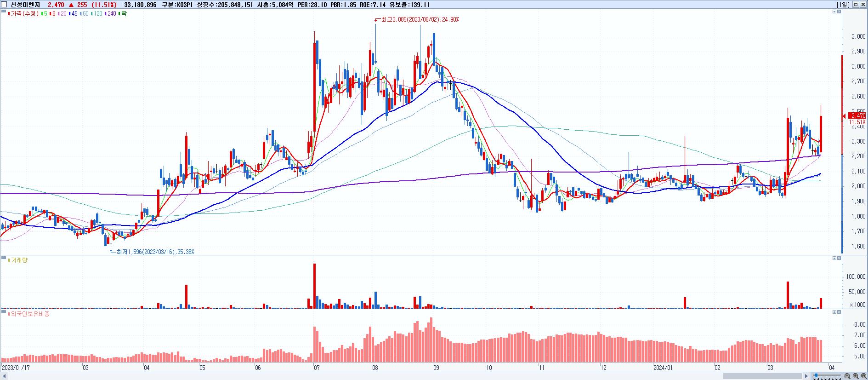Click the 3,000 price axis label
This screenshot has width=868, height=380.
click(858, 37)
